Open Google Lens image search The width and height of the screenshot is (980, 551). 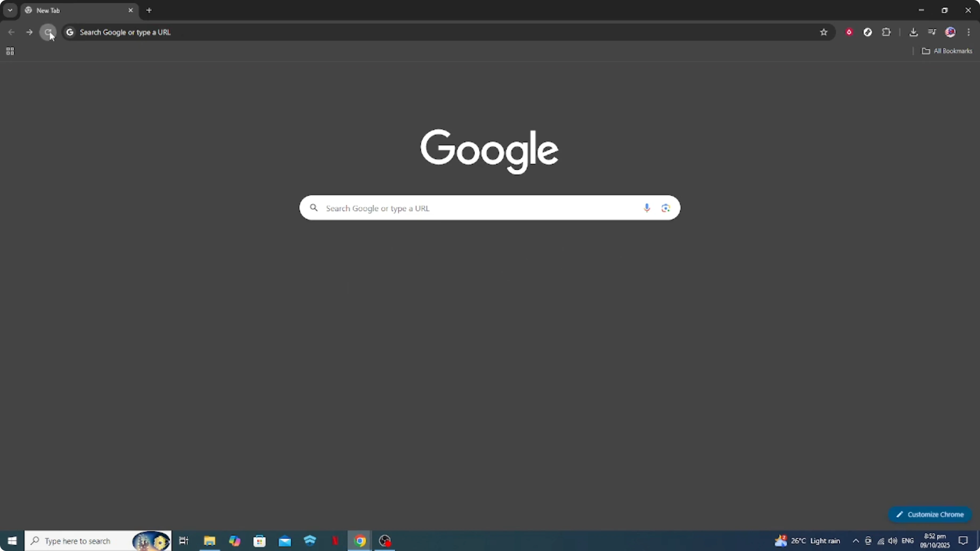coord(665,208)
